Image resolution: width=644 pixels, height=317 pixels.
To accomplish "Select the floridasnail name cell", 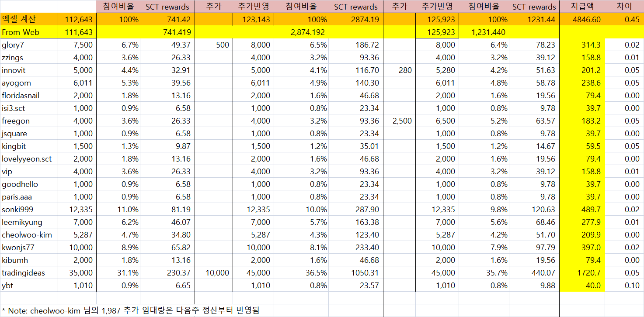I will pyautogui.click(x=29, y=95).
